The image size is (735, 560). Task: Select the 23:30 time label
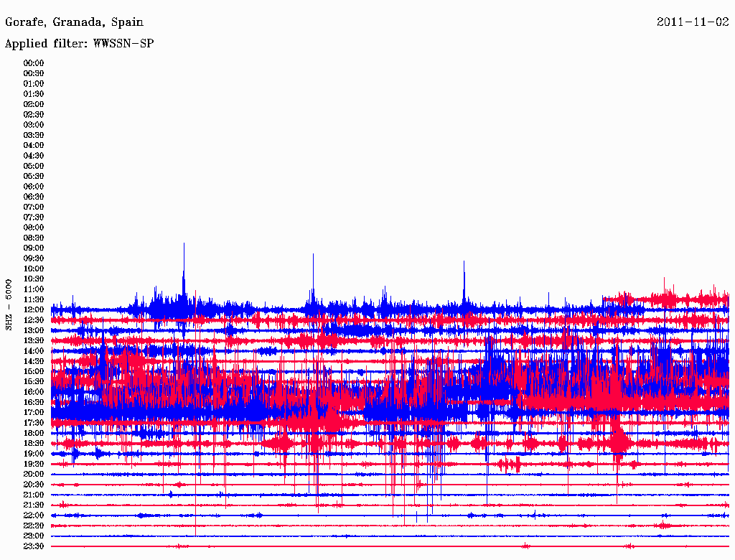click(x=34, y=546)
